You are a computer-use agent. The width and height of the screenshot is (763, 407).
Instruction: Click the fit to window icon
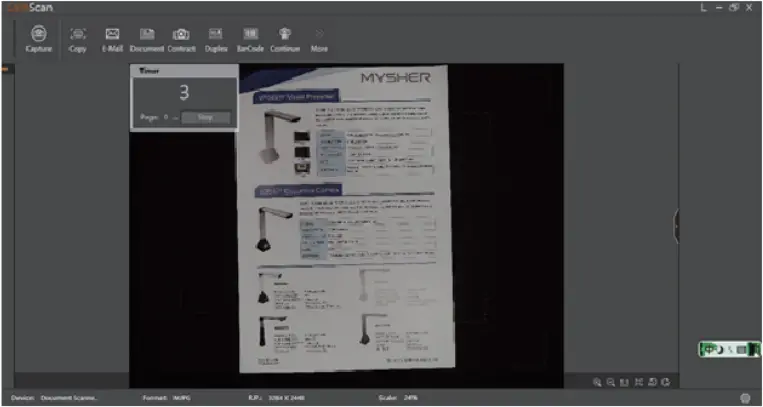pos(638,382)
